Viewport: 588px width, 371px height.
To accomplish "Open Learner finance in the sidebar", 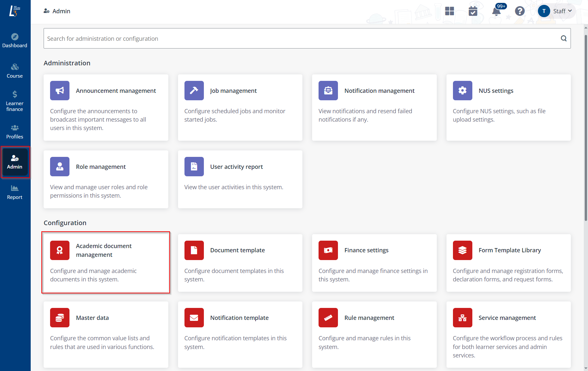I will click(15, 101).
